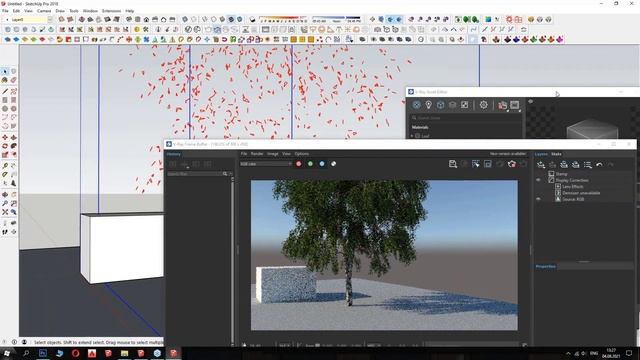Open Frame Buffer Render menu
Screen dimensions: 640x360
[257, 153]
